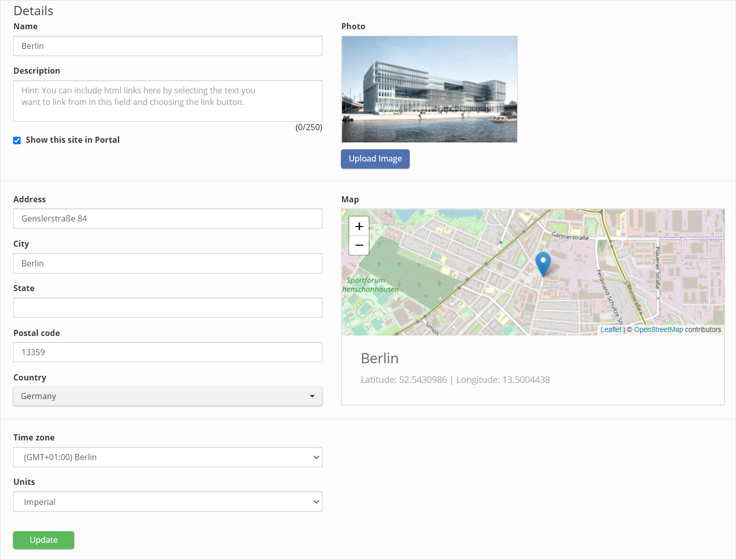The height and width of the screenshot is (560, 736).
Task: Click the building photo thumbnail
Action: click(x=429, y=89)
